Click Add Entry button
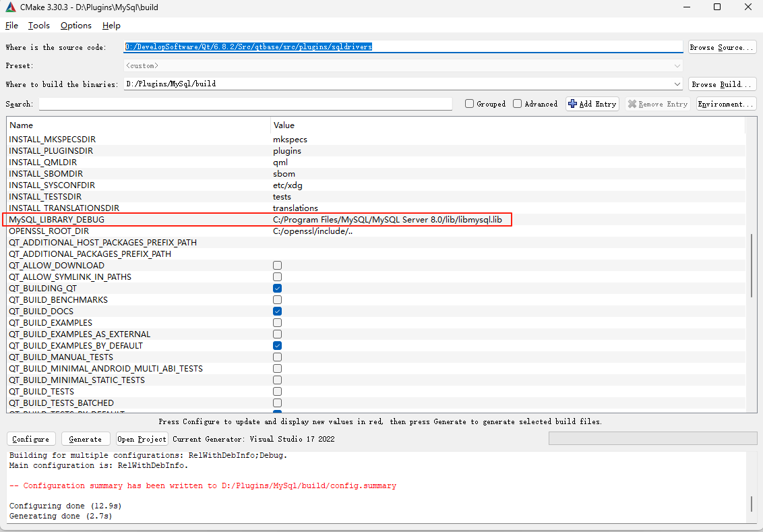The height and width of the screenshot is (532, 763). [x=592, y=104]
